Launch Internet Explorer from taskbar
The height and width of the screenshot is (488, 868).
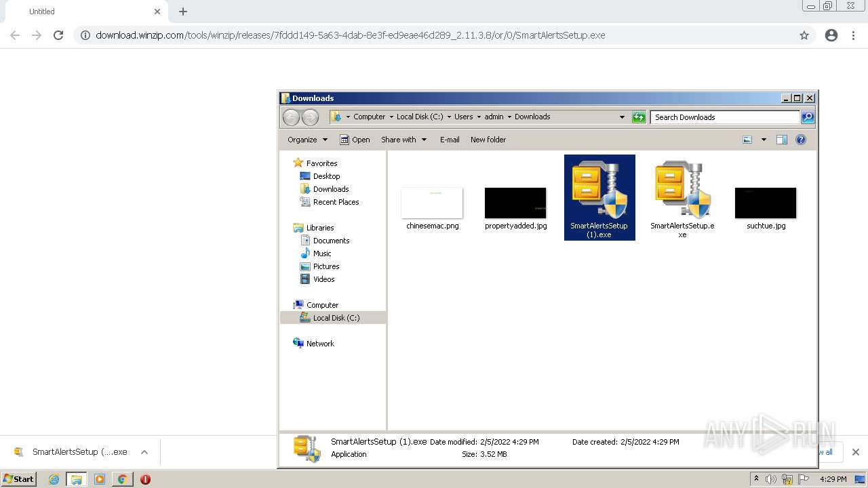click(x=54, y=479)
